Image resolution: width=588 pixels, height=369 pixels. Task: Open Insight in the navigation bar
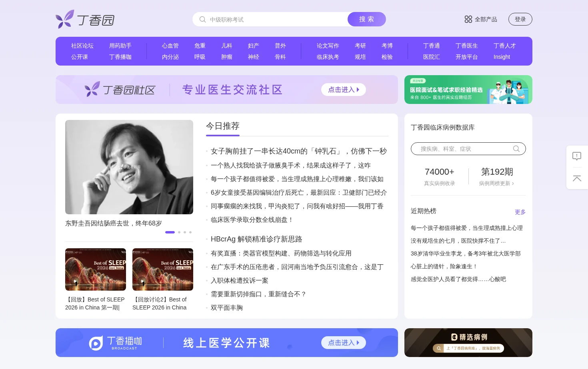(502, 57)
